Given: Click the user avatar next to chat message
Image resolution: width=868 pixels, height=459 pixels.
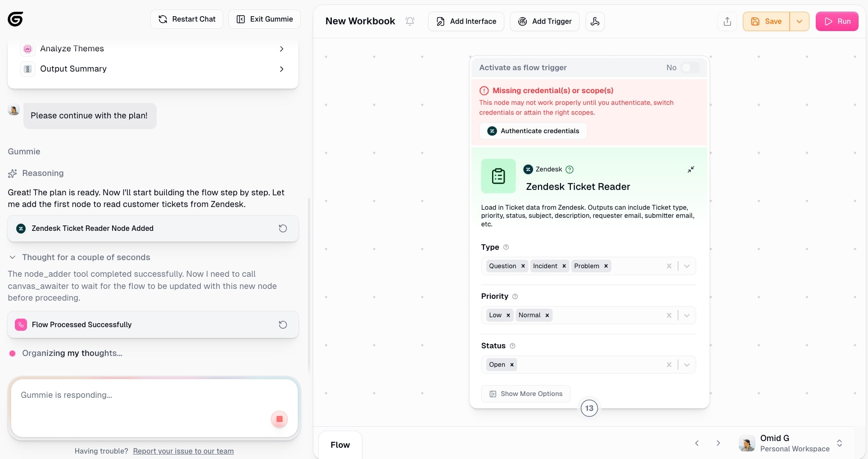Looking at the screenshot, I should pos(14,110).
